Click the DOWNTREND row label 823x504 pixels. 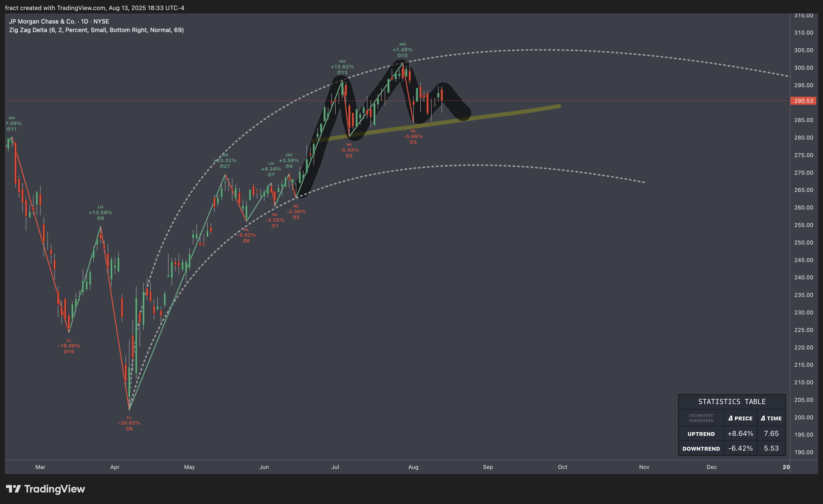tap(701, 449)
